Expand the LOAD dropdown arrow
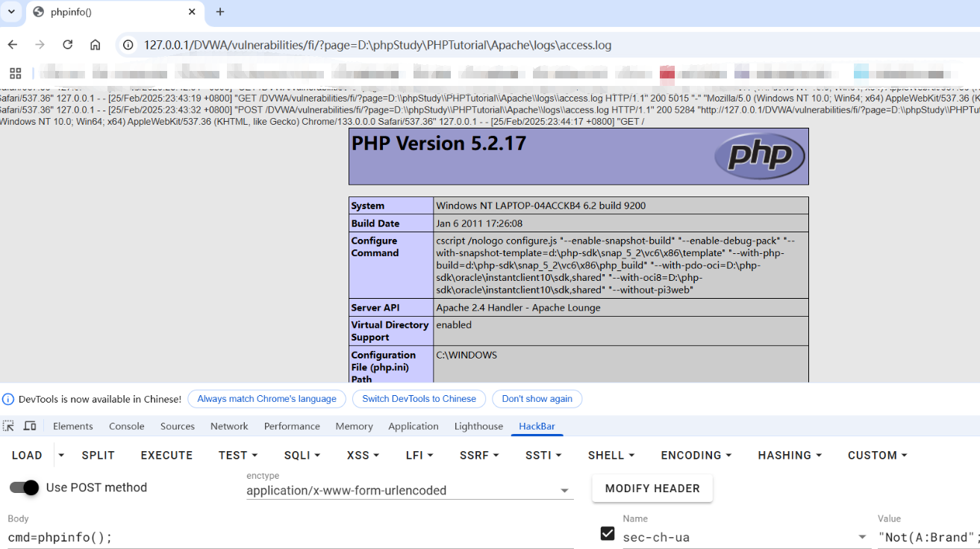 61,455
